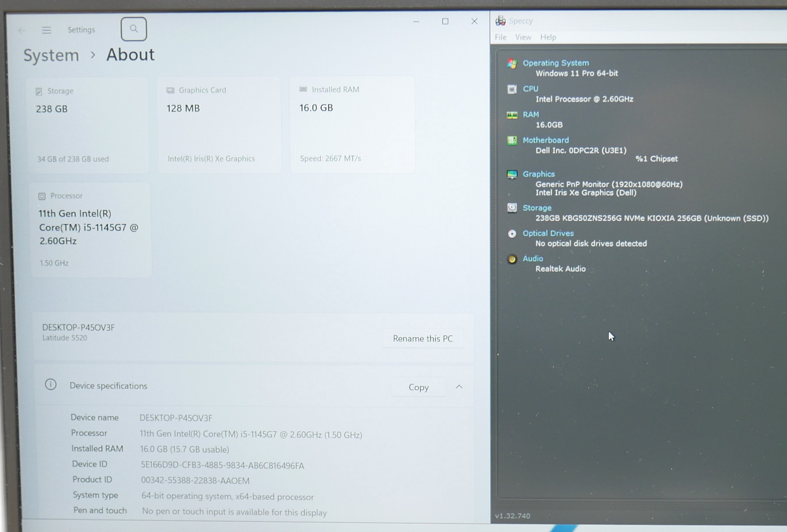This screenshot has width=787, height=532.
Task: Click 'Generic PnP Monitor' line in Speccy
Action: (609, 184)
